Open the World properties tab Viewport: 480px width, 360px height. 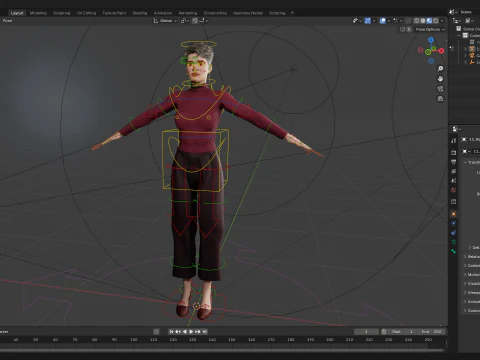coord(453,190)
